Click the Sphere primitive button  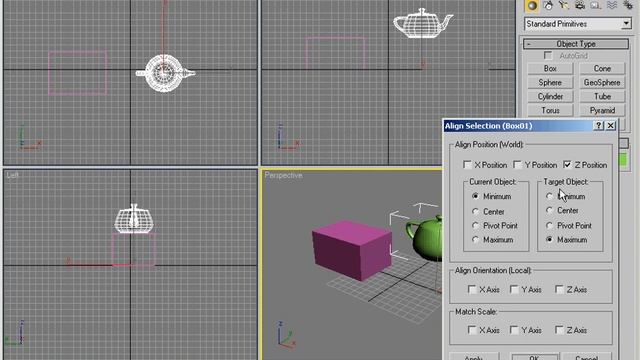(550, 82)
